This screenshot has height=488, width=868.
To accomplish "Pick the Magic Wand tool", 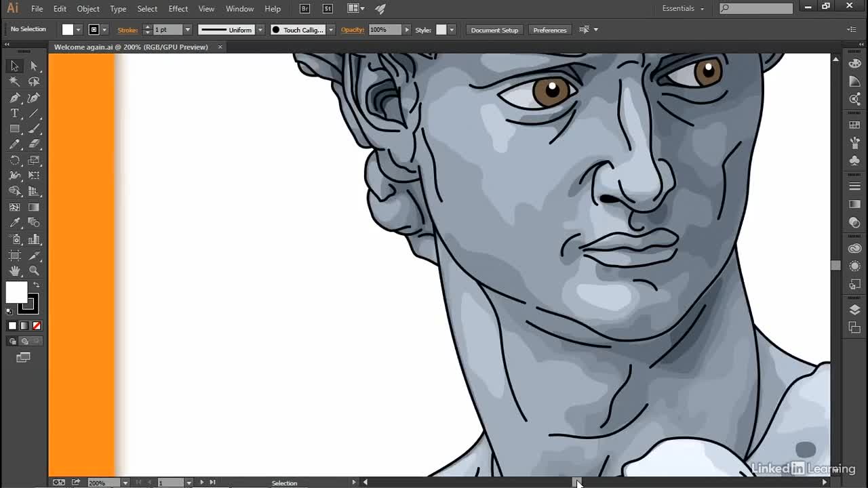I will 14,81.
